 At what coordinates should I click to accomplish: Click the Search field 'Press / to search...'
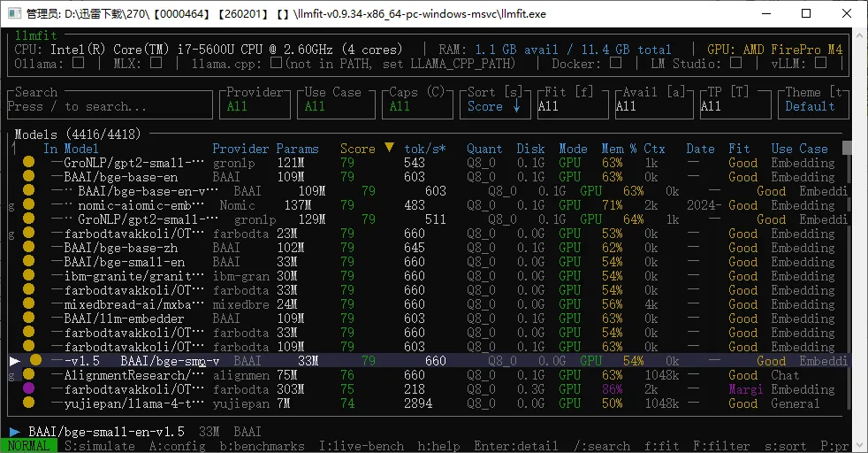(110, 106)
